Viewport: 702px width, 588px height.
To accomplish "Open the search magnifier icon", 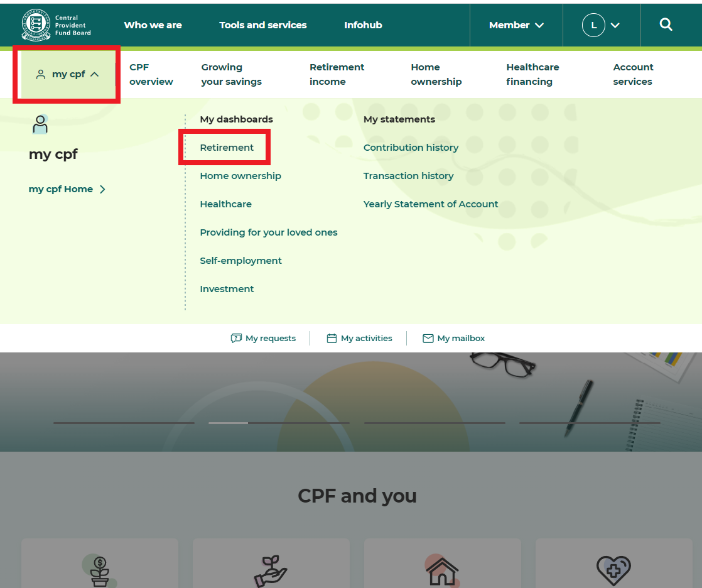I will click(666, 25).
